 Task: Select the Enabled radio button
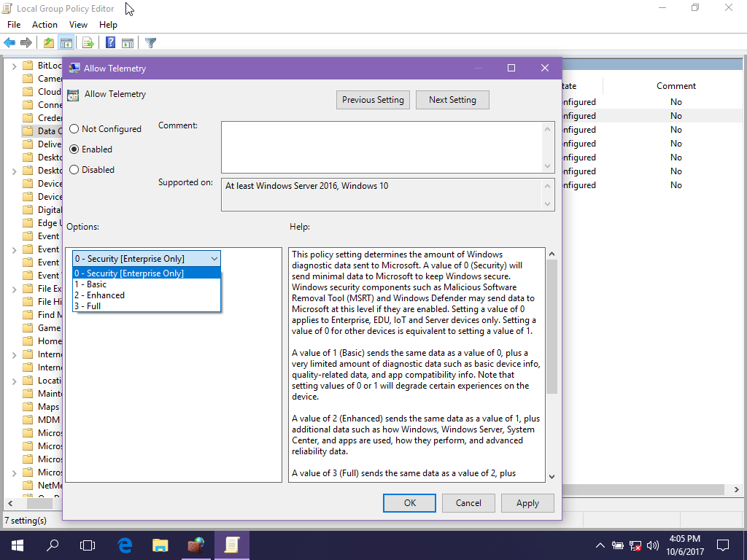click(x=74, y=149)
